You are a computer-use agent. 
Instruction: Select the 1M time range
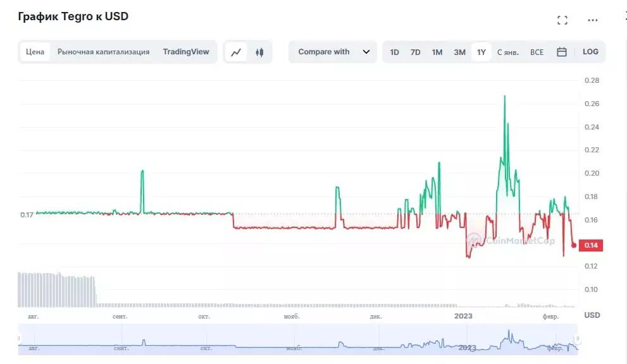pos(437,52)
